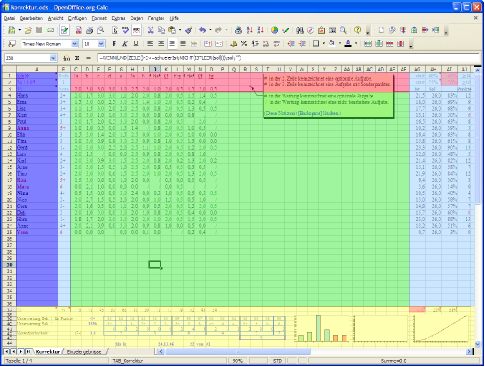Click the Export as PDF icon
Screen dimensions: 485x367
pyautogui.click(x=79, y=30)
